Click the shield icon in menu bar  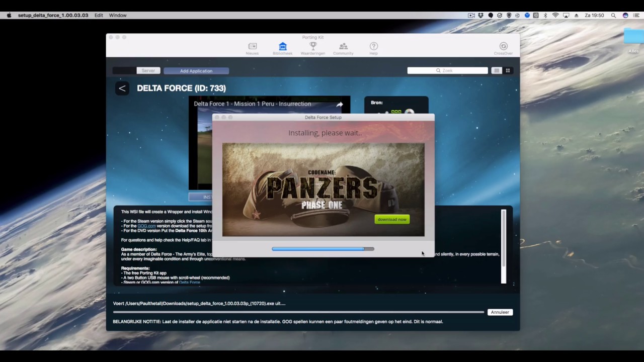(509, 16)
